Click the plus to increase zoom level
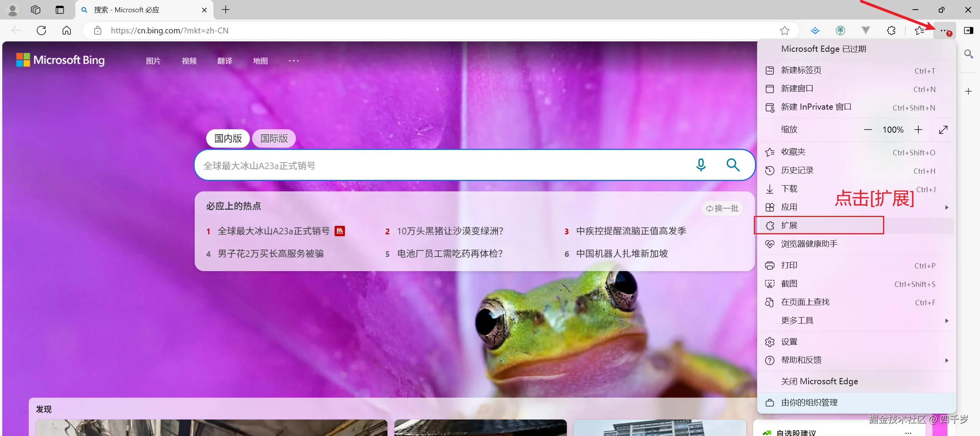 tap(919, 130)
